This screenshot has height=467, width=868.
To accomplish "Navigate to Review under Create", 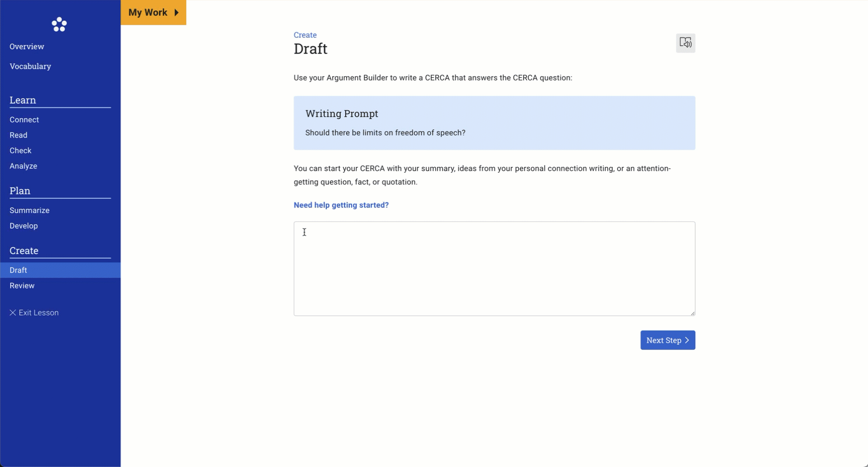I will (22, 286).
